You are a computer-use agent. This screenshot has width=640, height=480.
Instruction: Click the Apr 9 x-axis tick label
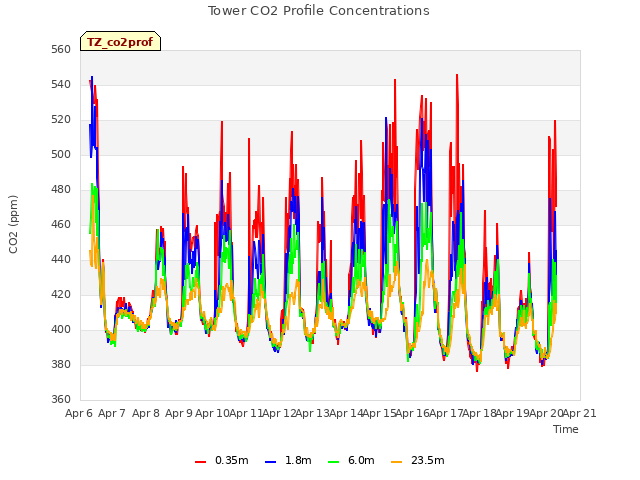pos(179,413)
